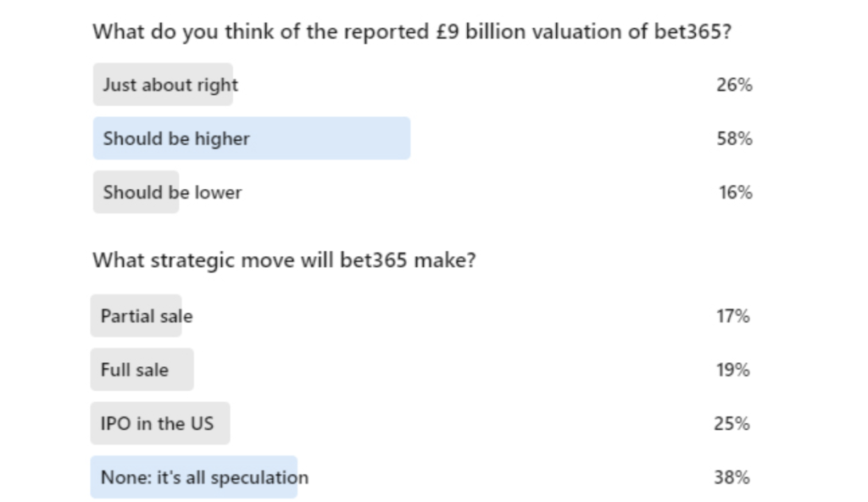
Task: Click the 58% result figure
Action: pos(734,138)
